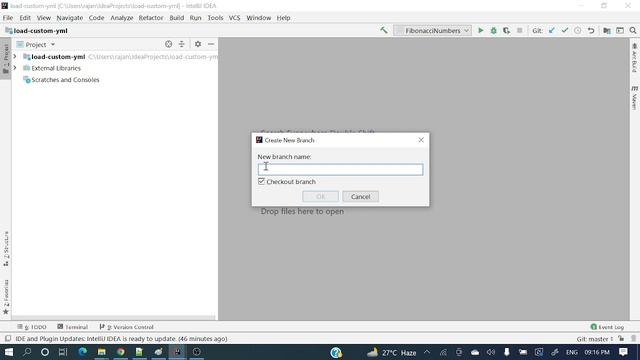
Task: Click the Collapse All icon in Project panel
Action: tap(181, 44)
